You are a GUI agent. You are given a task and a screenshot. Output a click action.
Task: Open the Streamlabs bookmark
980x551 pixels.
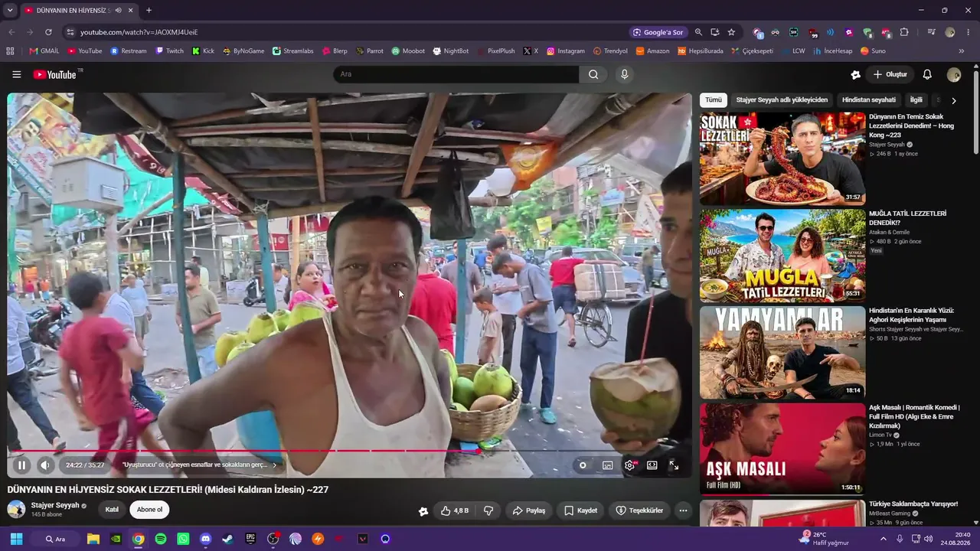[x=293, y=51]
